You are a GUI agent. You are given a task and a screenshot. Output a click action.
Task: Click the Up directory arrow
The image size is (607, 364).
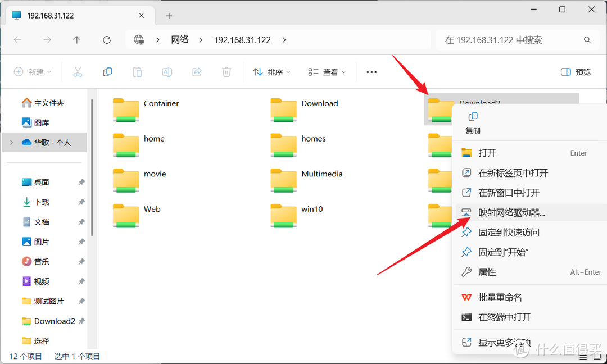[77, 40]
